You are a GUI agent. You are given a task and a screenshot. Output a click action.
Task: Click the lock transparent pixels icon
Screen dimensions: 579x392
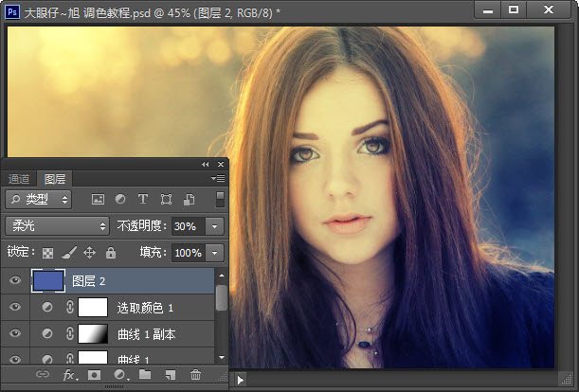[47, 253]
